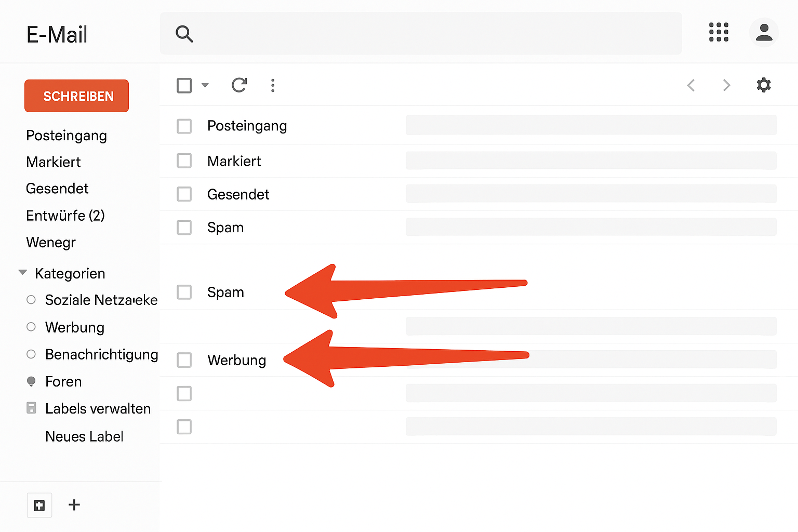
Task: Click the Foren category icon
Action: (31, 381)
